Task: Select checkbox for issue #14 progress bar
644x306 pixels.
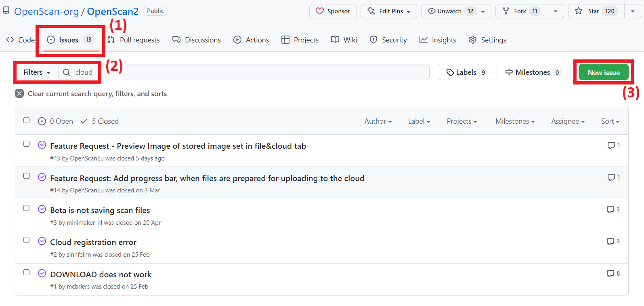Action: (27, 176)
